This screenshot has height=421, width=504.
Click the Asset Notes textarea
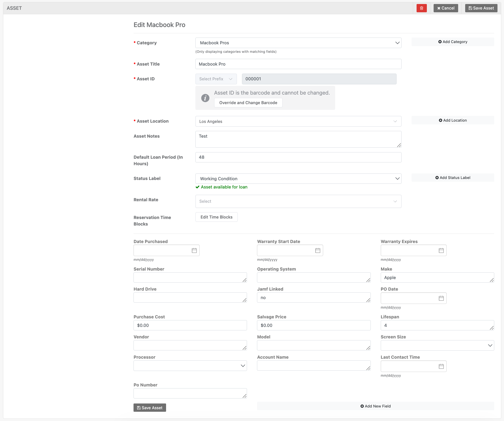[298, 139]
